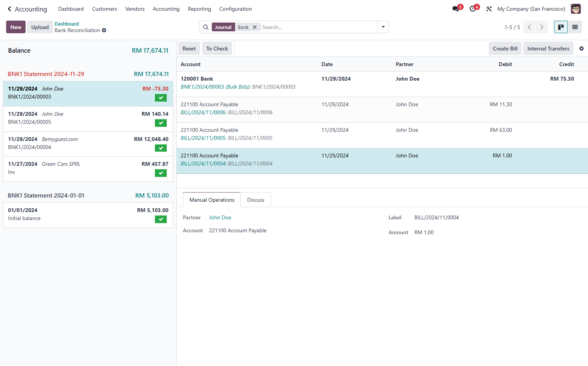Switch to Manual Operations tab
This screenshot has height=366, width=588.
coord(212,200)
